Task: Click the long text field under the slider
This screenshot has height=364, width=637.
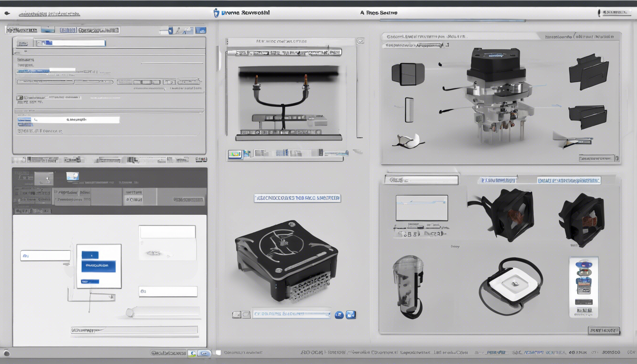Action: click(134, 330)
